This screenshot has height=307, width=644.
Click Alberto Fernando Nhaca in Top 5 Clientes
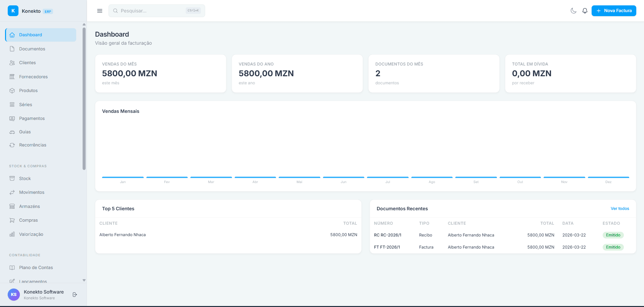click(123, 235)
